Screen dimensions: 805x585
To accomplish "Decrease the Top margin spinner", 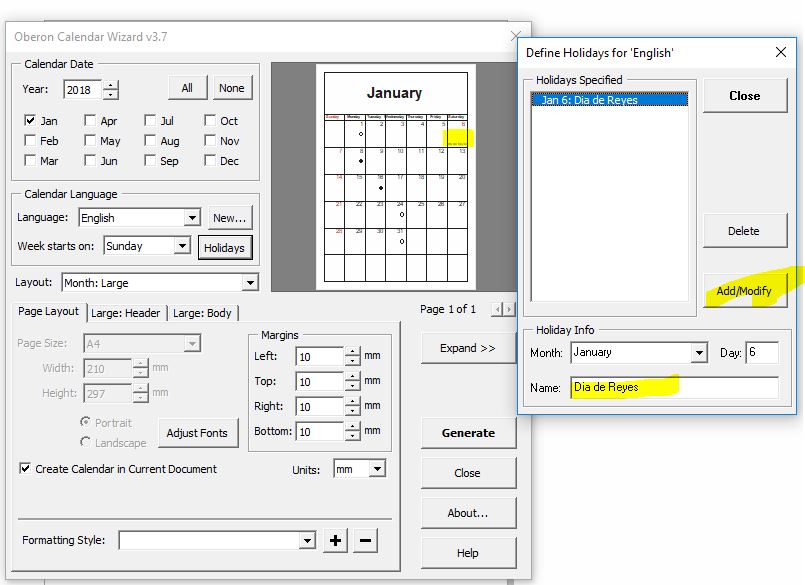I will point(352,386).
